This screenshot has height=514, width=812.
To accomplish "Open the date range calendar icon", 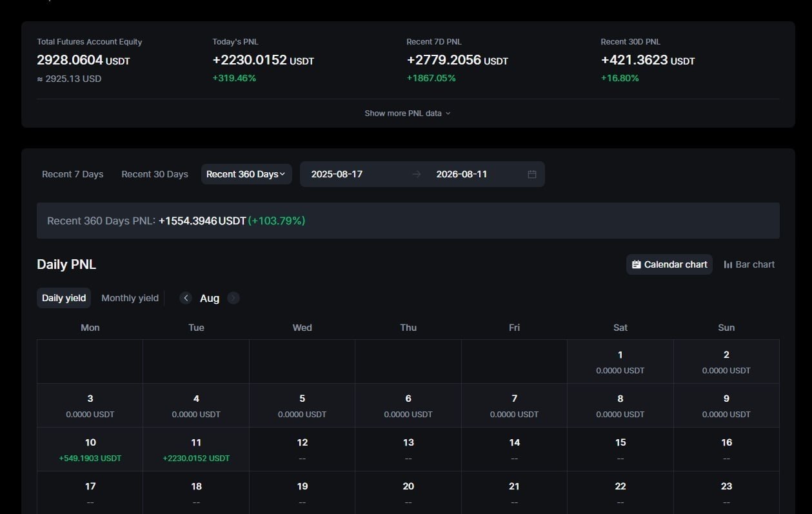I will 532,174.
